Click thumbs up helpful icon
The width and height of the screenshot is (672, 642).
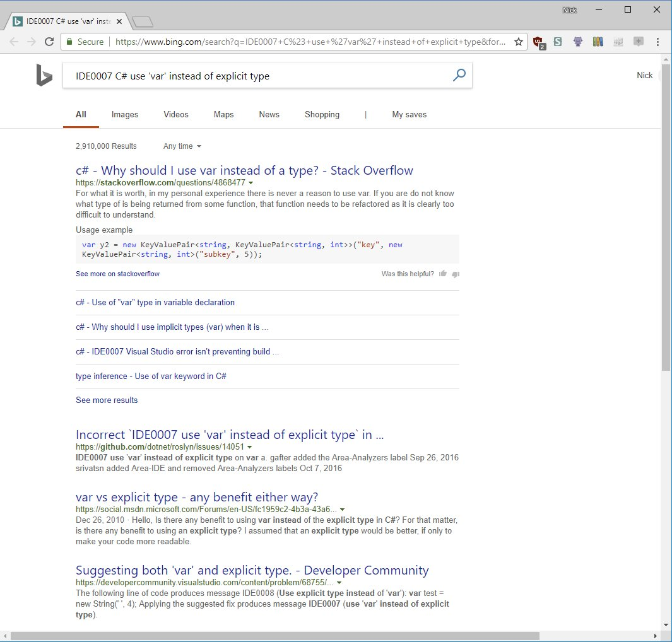pos(443,273)
